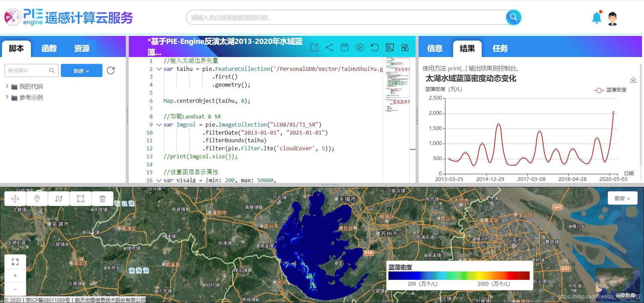This screenshot has width=644, height=303.
Task: Delete map drawings with trash icon
Action: [102, 199]
